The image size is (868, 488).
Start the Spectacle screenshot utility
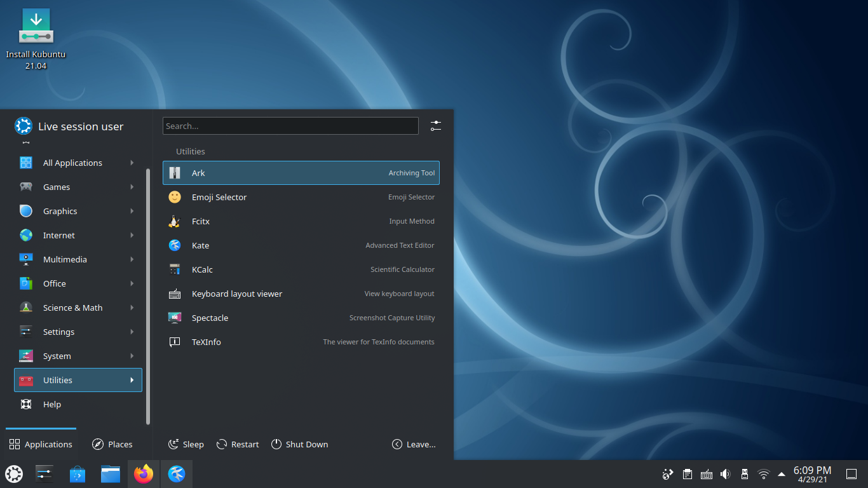coord(301,318)
